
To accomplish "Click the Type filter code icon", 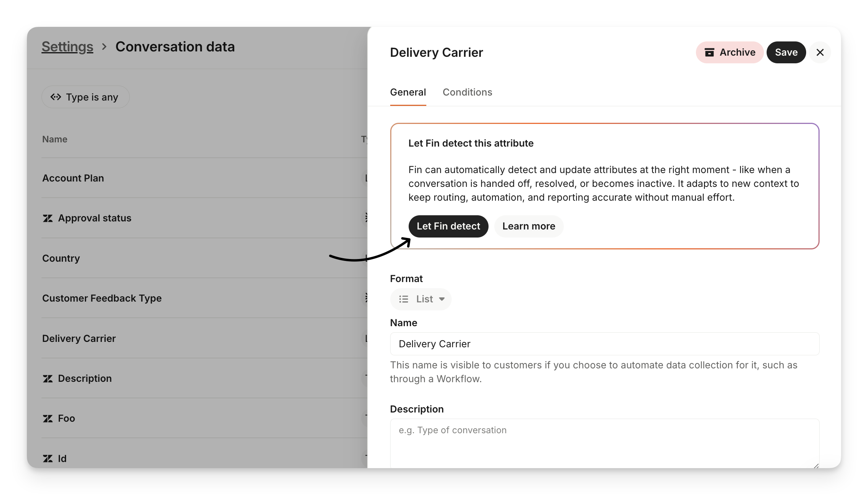I will tap(56, 97).
